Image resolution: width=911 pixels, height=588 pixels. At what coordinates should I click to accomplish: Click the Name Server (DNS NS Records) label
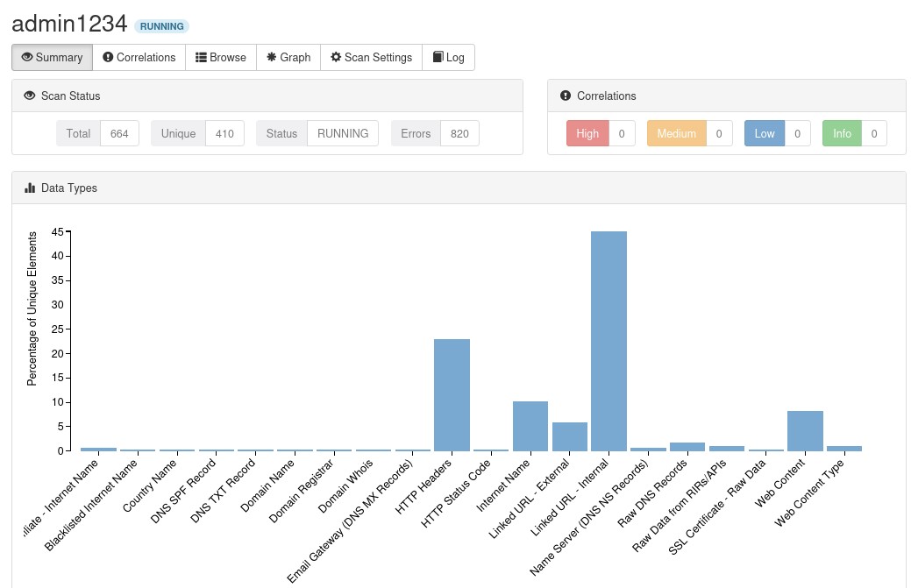tap(589, 517)
